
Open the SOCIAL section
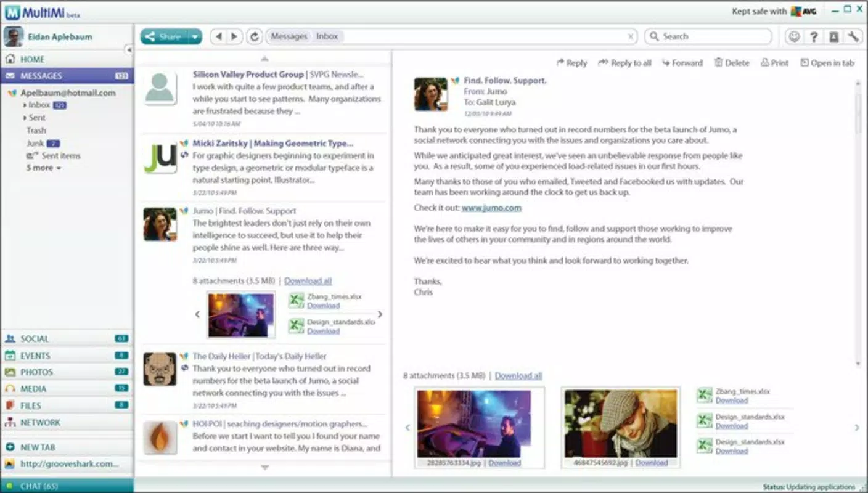(67, 338)
